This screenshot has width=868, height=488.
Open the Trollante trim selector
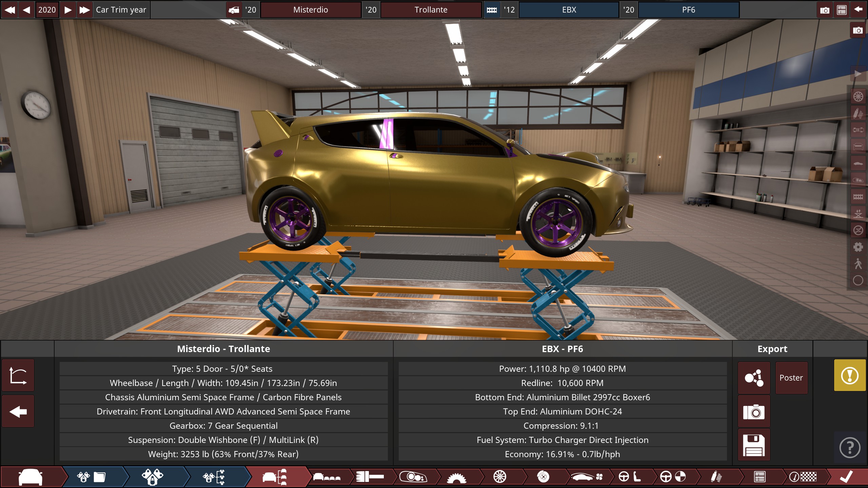(x=431, y=10)
